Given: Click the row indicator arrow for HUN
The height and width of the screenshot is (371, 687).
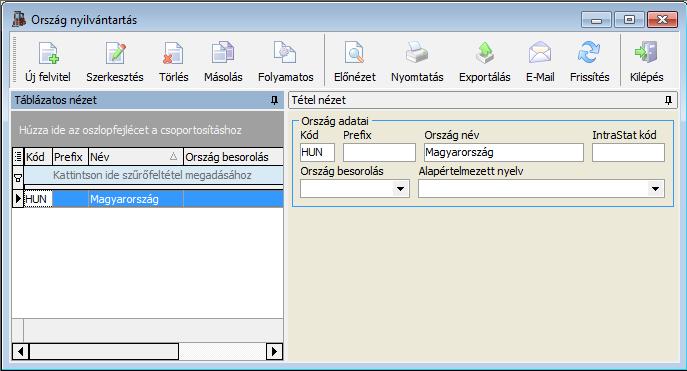Looking at the screenshot, I should (x=18, y=198).
